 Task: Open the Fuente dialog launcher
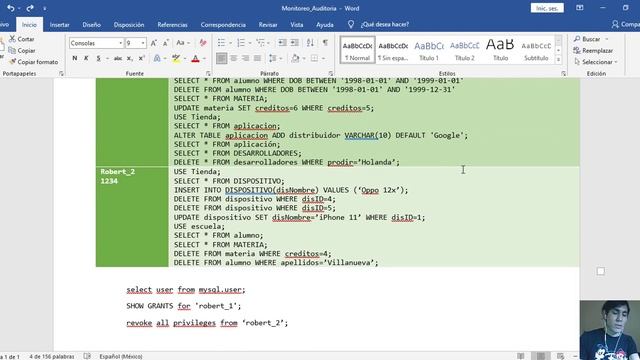point(208,74)
